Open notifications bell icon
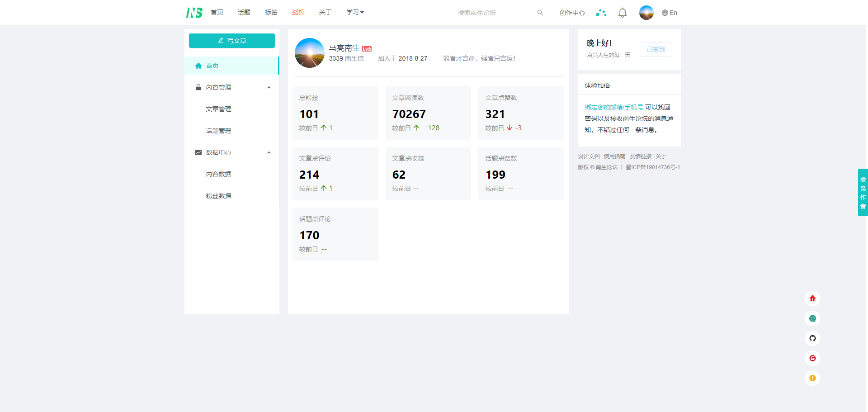868x412 pixels. point(623,13)
